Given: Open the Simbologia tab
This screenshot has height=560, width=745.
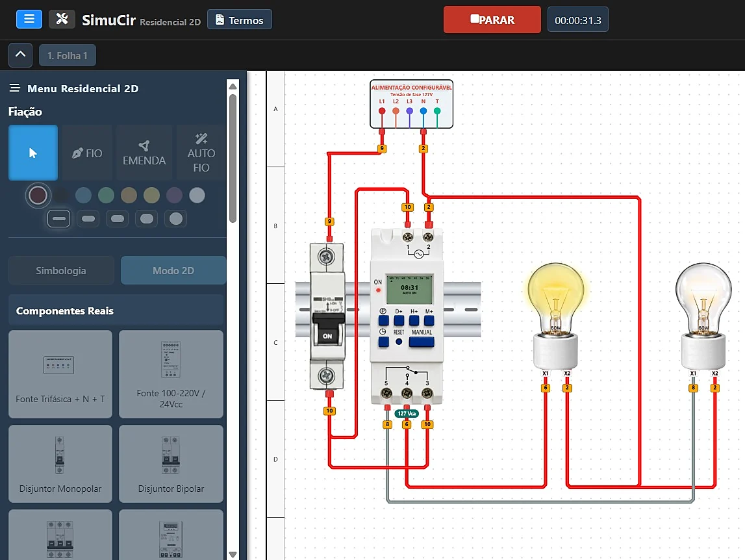Looking at the screenshot, I should point(61,270).
